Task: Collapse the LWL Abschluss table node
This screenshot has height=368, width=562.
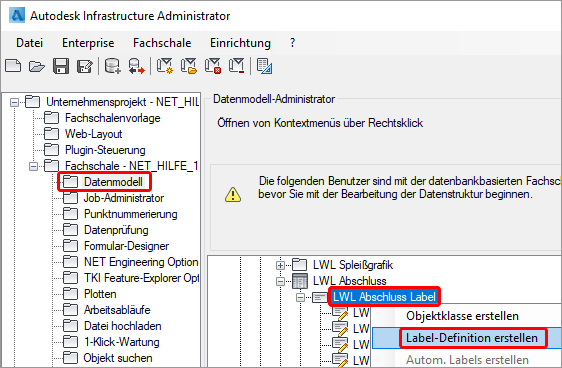Action: 280,282
